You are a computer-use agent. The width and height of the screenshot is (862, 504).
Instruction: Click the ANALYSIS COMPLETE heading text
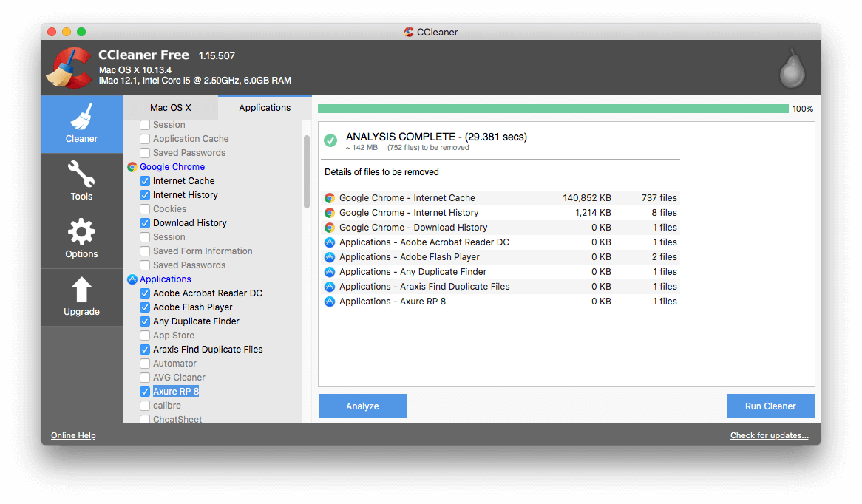(x=436, y=137)
